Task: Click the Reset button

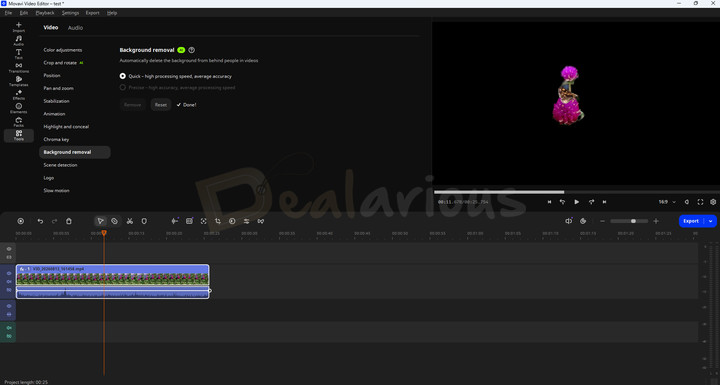Action: [x=161, y=105]
